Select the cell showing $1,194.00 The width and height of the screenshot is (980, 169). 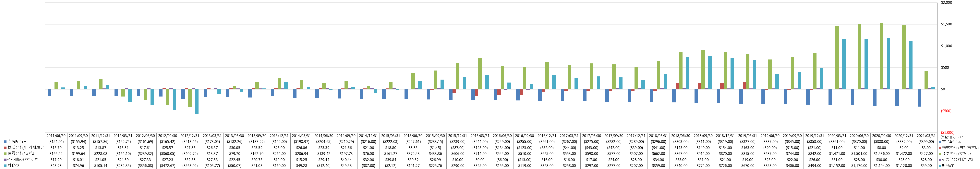(x=882, y=166)
